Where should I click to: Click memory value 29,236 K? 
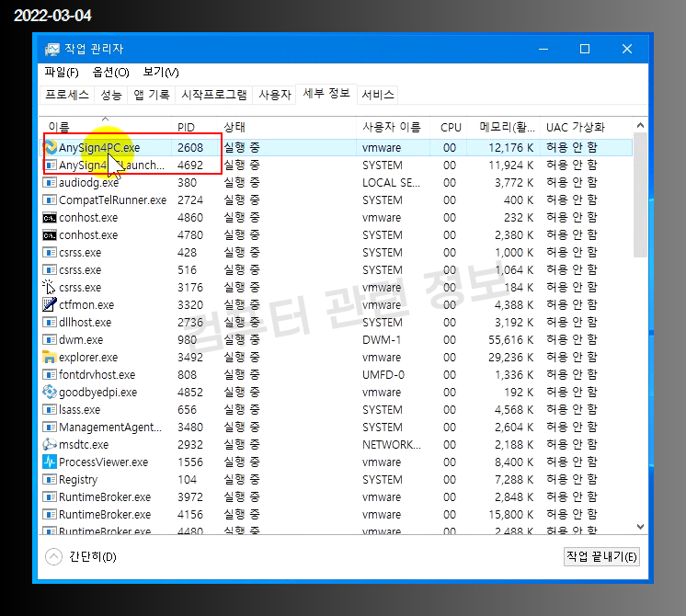511,358
